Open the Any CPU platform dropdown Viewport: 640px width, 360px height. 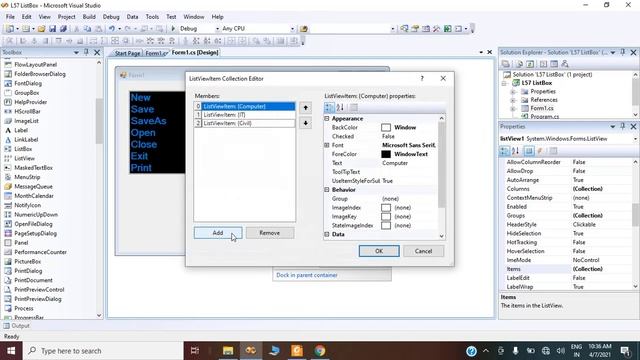point(292,29)
